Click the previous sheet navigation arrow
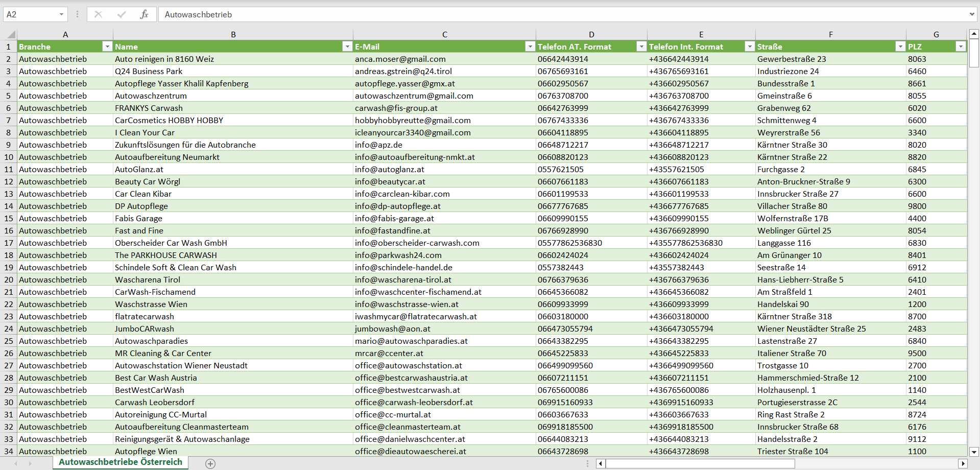 [16, 463]
